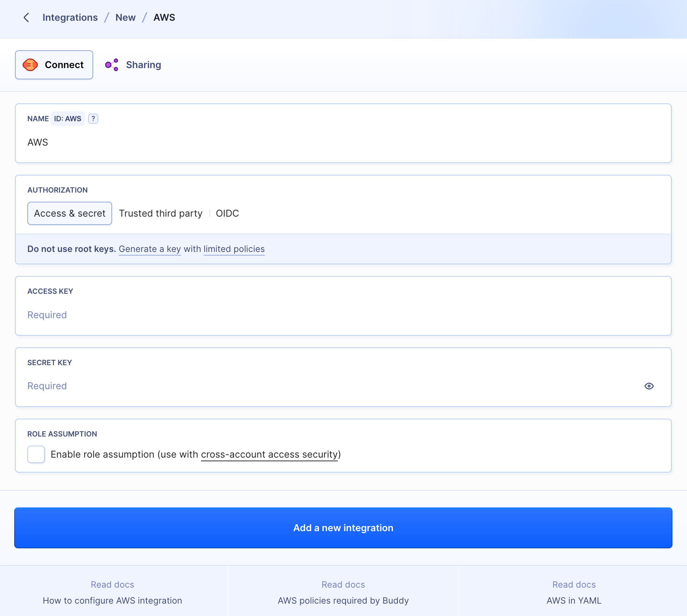Open the name help question mark icon
Screen dimensions: 687x616
pos(93,119)
